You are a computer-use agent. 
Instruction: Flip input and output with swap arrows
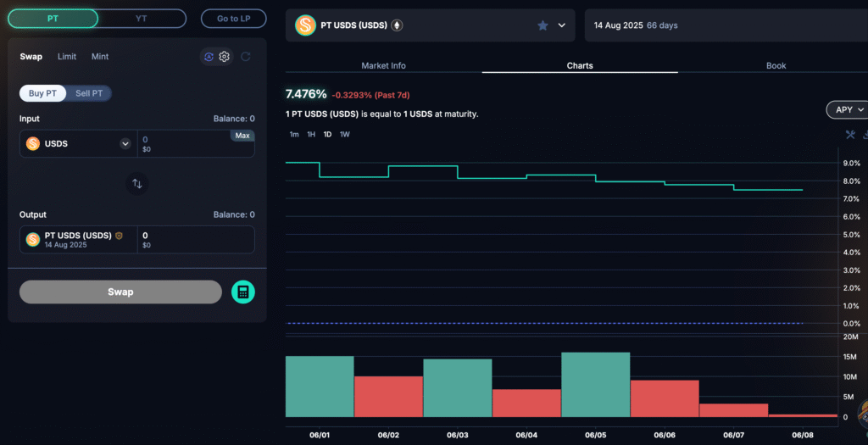point(137,184)
